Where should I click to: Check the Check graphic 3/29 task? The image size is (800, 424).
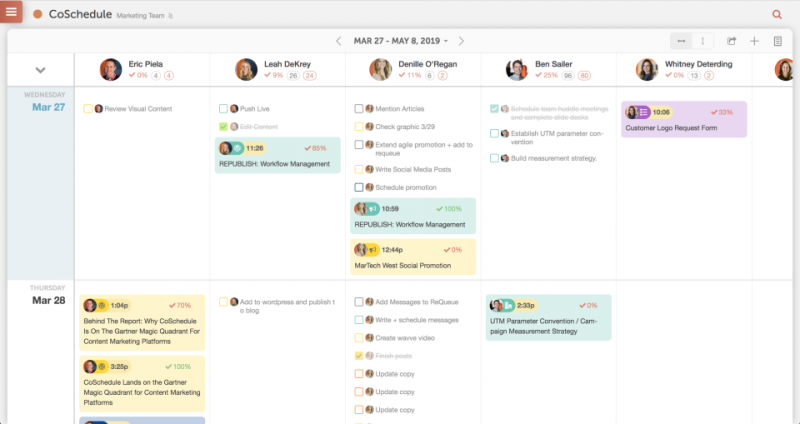[x=359, y=127]
